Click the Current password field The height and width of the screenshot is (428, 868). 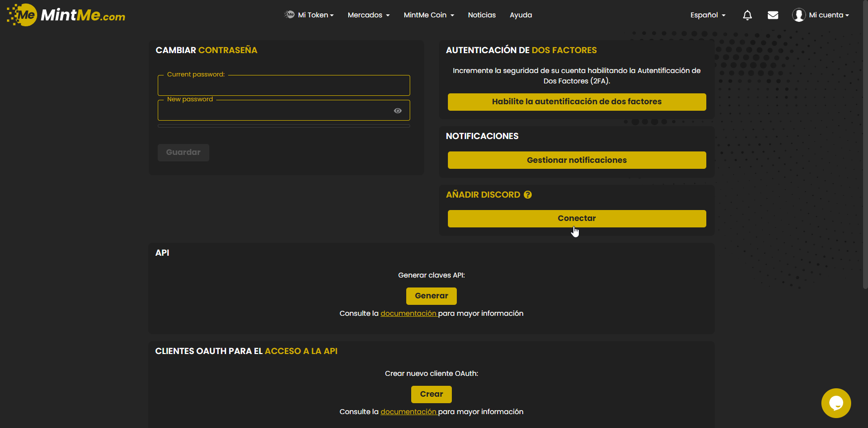click(284, 86)
